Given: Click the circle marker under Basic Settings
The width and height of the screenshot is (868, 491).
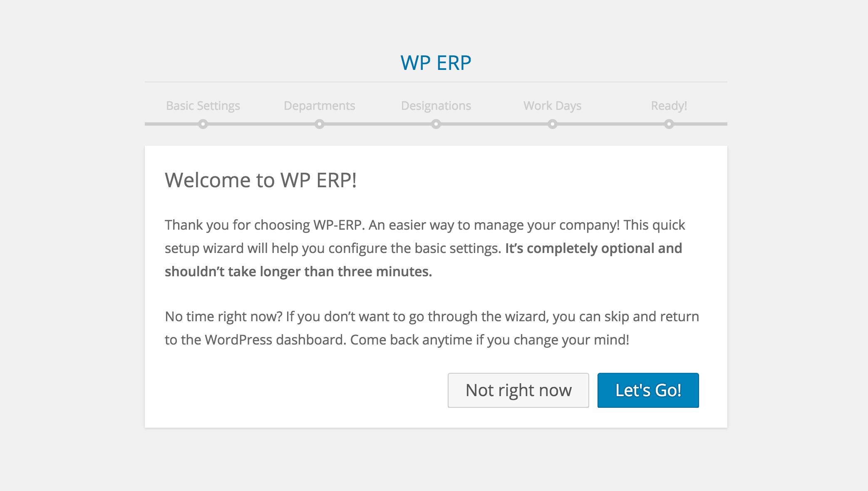Looking at the screenshot, I should click(203, 124).
